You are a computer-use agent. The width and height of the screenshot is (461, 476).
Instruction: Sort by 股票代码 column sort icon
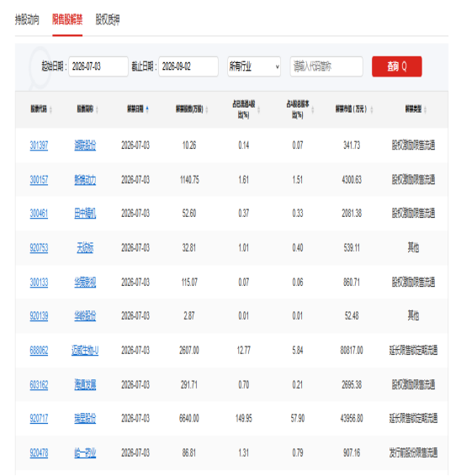pos(50,109)
